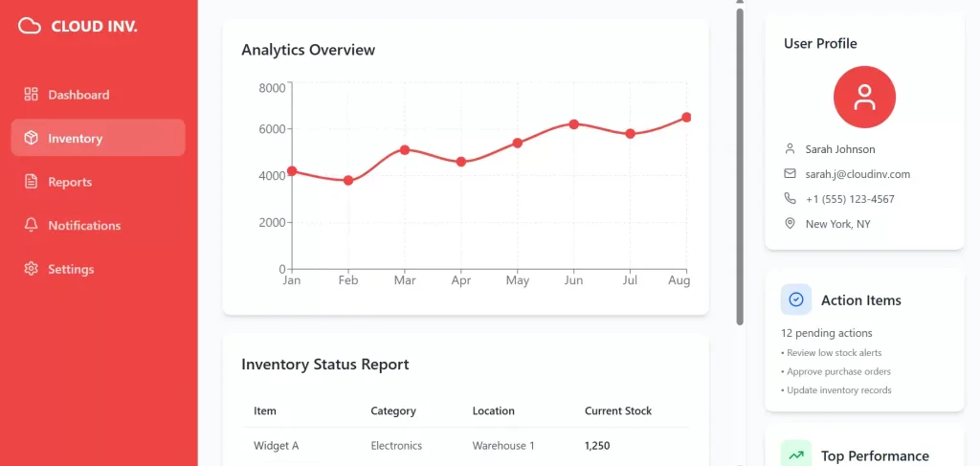Click the Jan data point on chart

pos(291,171)
